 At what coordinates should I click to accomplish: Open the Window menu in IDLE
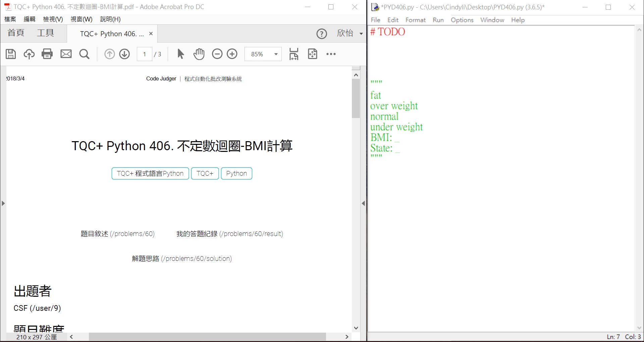(x=492, y=20)
